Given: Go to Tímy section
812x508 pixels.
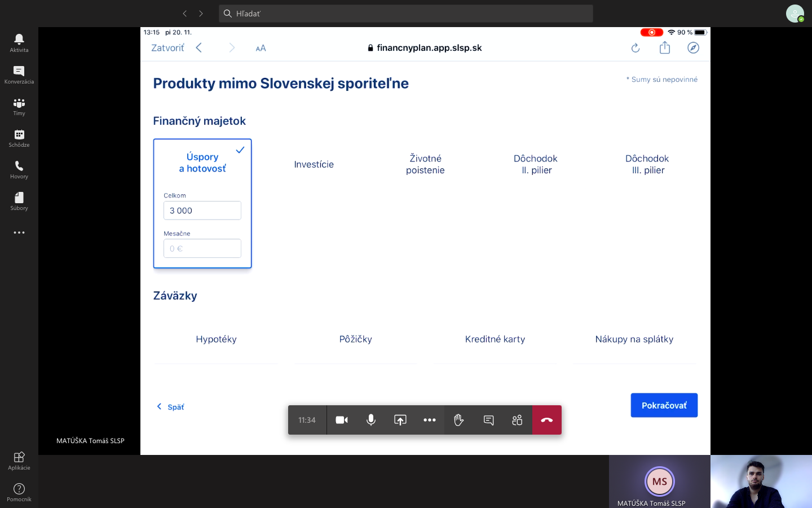Looking at the screenshot, I should (19, 106).
